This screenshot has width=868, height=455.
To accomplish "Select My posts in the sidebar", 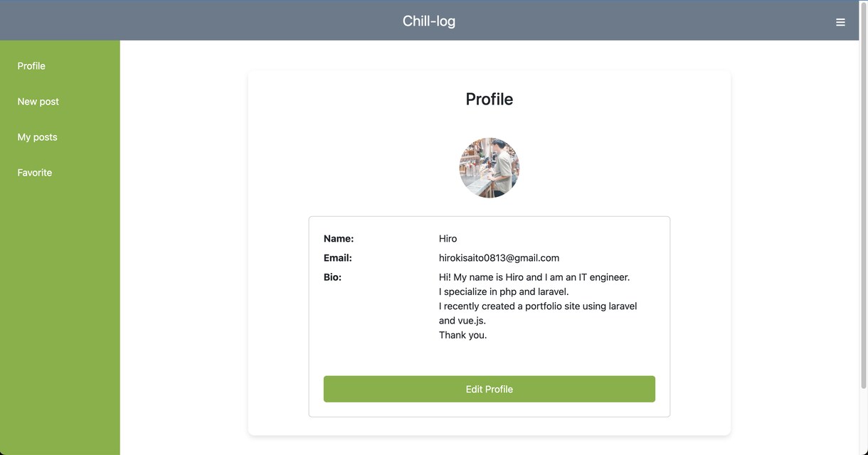I will pos(37,136).
